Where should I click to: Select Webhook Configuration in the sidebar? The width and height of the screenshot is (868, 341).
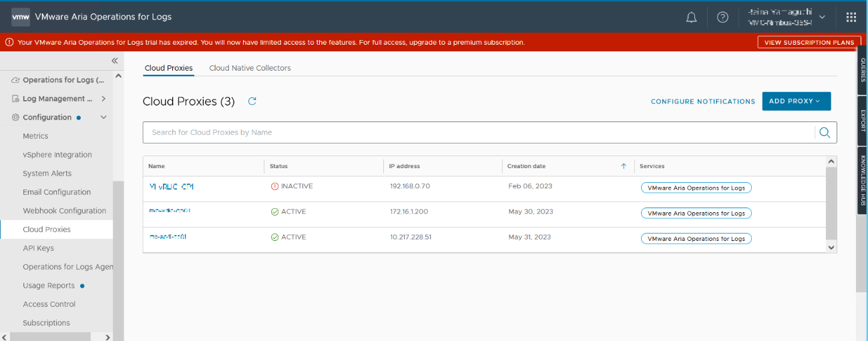pos(64,211)
